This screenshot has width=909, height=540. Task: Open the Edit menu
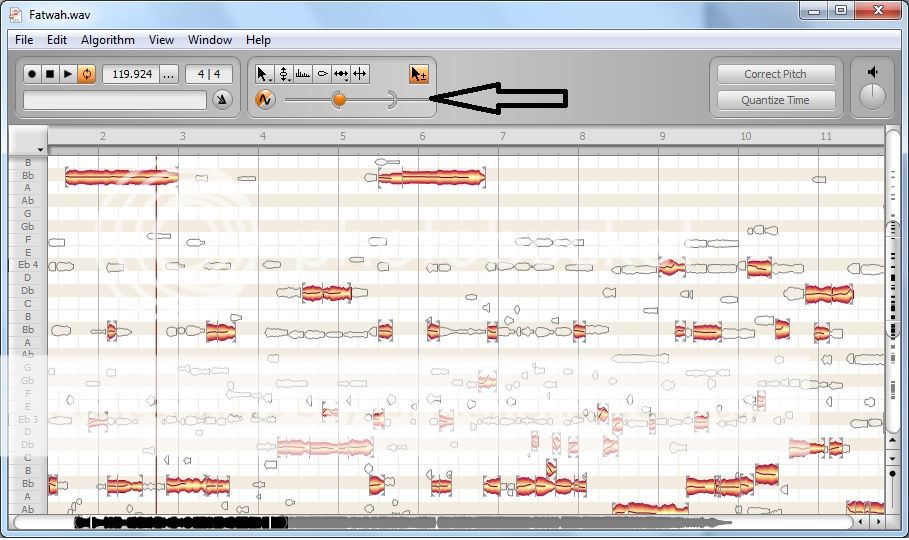pos(57,40)
